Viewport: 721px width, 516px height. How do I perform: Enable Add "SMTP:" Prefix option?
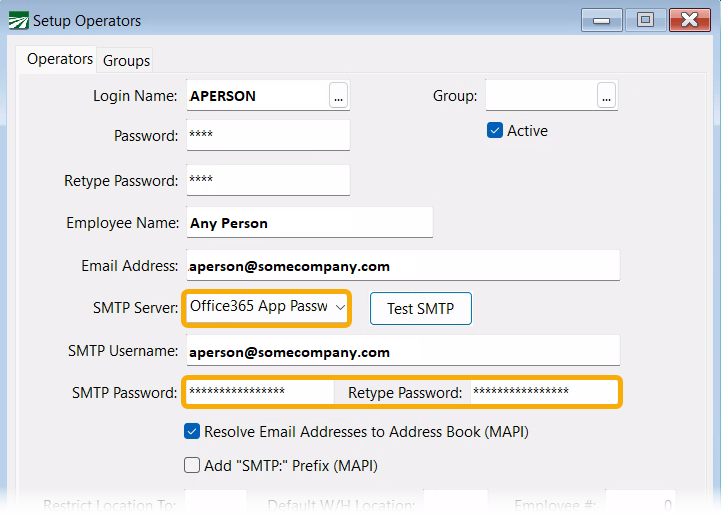[192, 465]
